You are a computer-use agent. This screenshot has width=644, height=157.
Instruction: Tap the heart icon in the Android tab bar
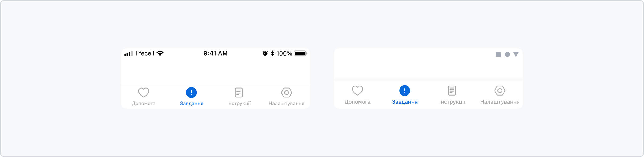point(357,90)
